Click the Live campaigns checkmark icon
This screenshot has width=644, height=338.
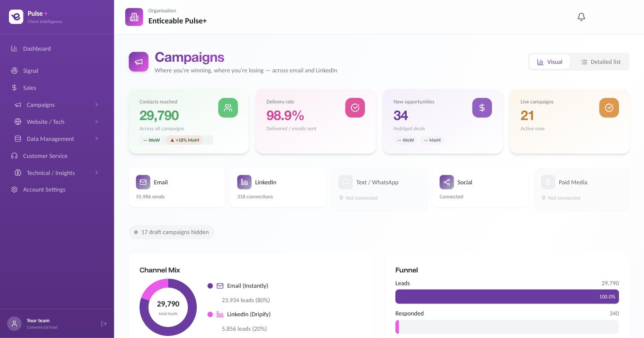click(609, 108)
